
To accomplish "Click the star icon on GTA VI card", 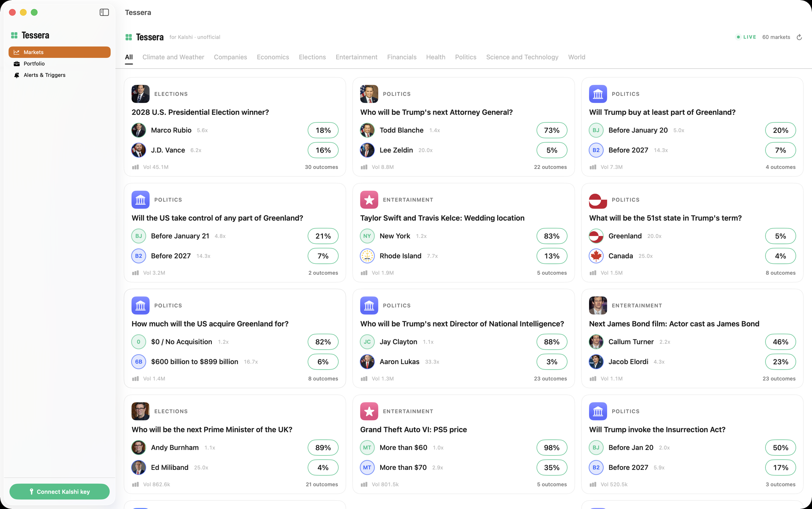I will coord(369,412).
